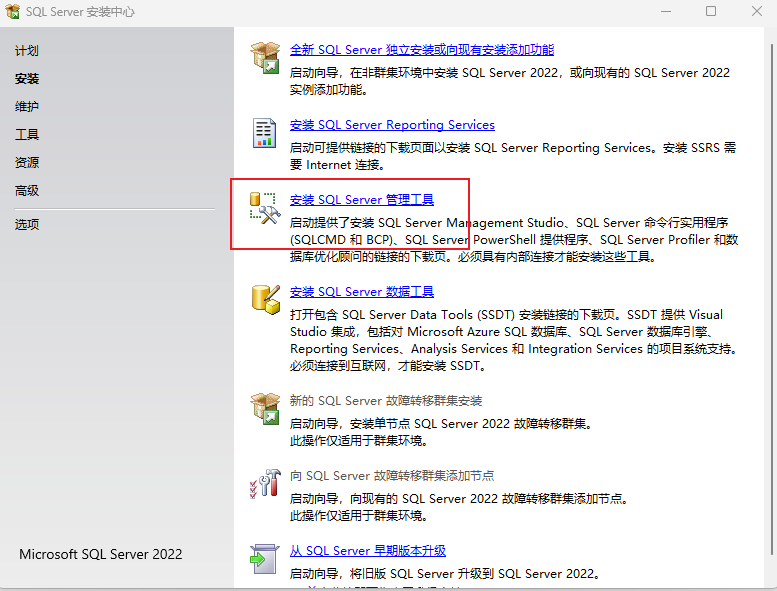The height and width of the screenshot is (591, 777).
Task: Click the SQL Server title bar app icon
Action: tap(12, 11)
